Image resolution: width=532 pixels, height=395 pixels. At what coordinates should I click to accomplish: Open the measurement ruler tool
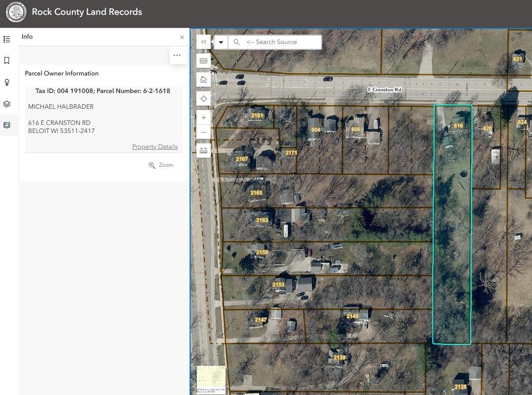point(204,151)
